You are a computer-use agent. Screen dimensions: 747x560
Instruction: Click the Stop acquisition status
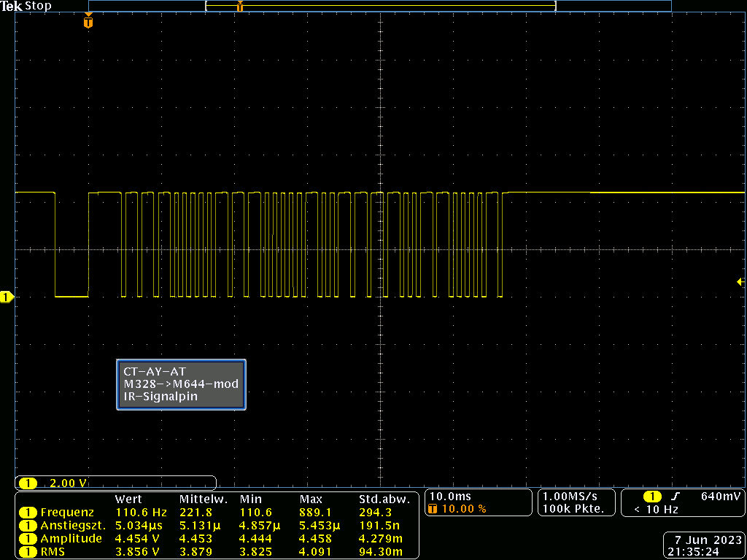(36, 7)
